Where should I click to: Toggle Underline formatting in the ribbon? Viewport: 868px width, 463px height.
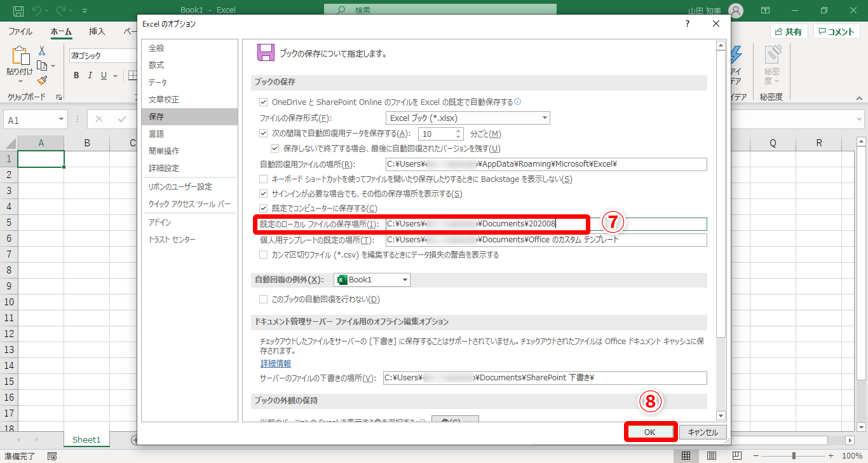click(x=104, y=76)
